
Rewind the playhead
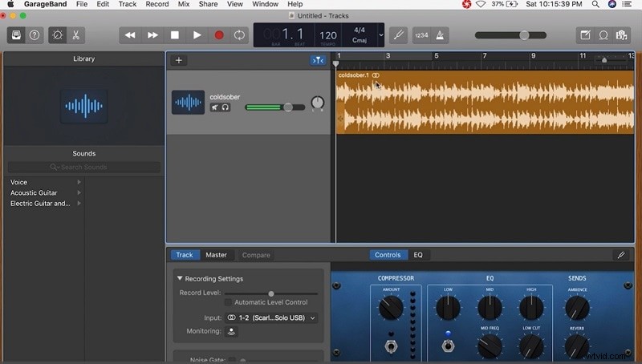[130, 35]
